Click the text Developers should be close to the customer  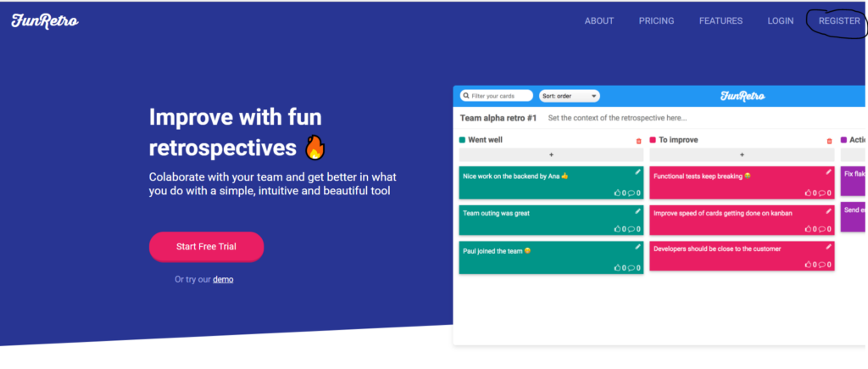coord(717,249)
